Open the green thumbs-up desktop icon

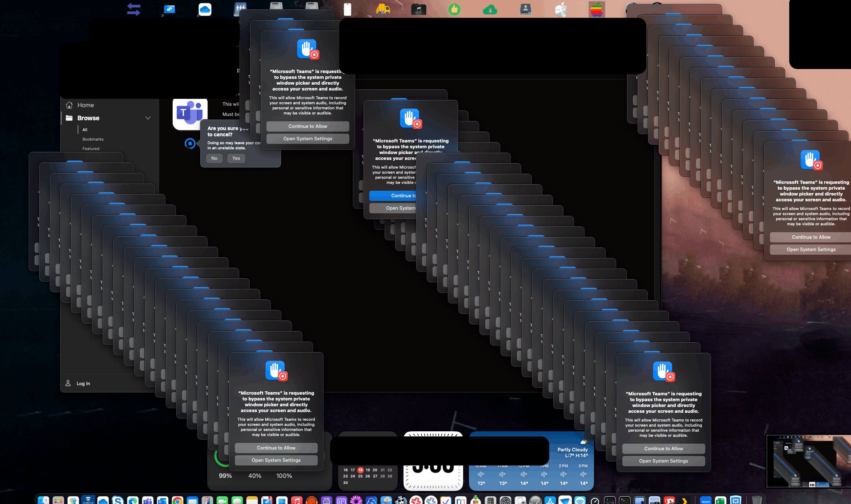point(454,9)
